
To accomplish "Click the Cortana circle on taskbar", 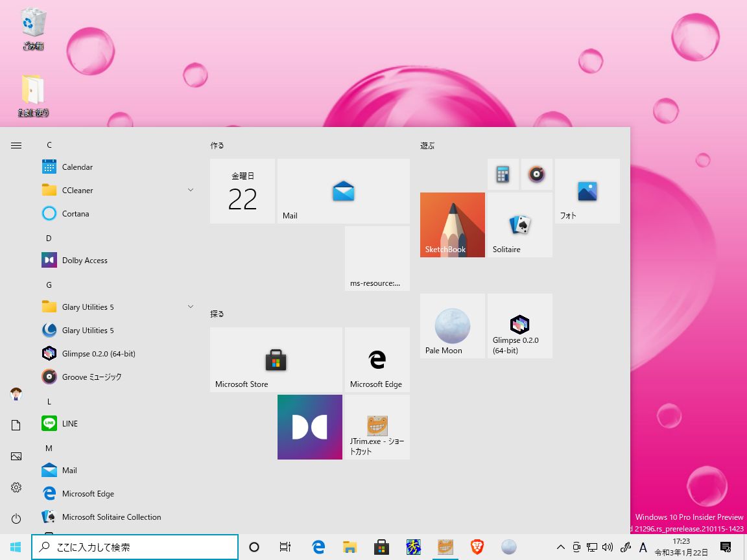I will [254, 547].
